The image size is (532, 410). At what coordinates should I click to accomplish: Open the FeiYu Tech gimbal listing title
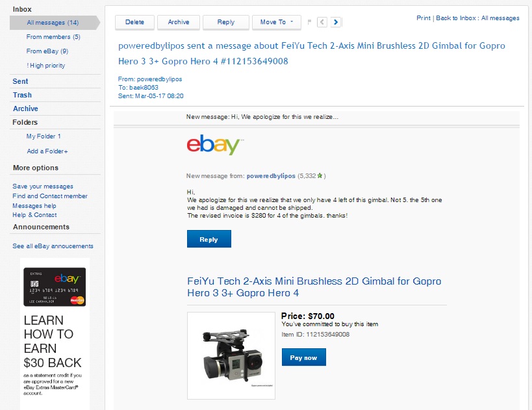(x=314, y=287)
